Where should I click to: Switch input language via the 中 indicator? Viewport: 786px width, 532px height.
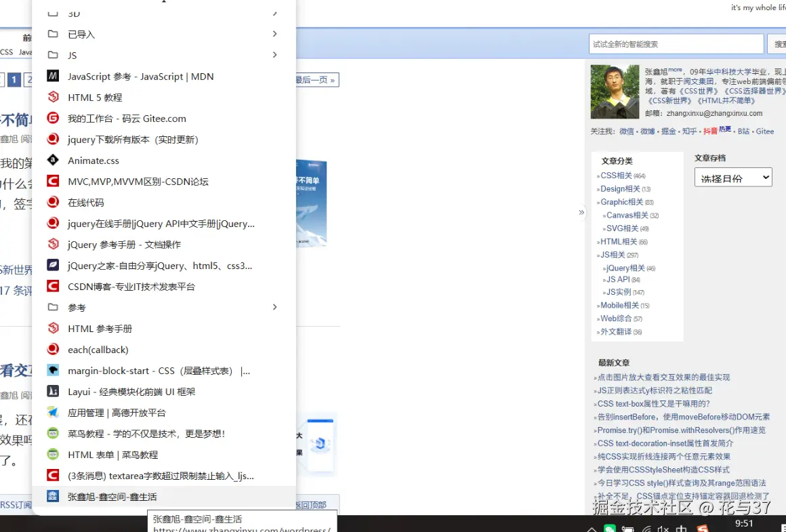[x=682, y=527]
